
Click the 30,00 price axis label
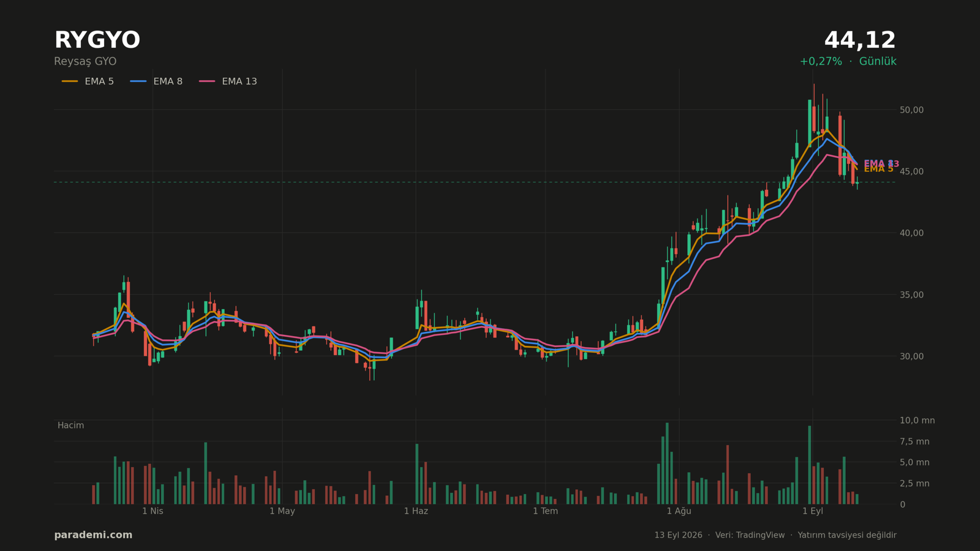[x=911, y=356]
